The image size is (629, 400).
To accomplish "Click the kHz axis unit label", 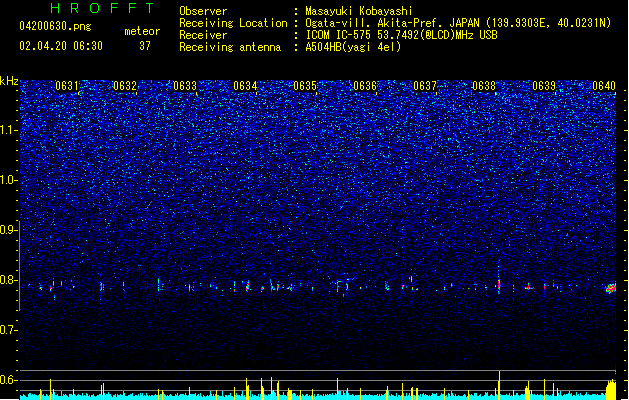I will click(9, 81).
